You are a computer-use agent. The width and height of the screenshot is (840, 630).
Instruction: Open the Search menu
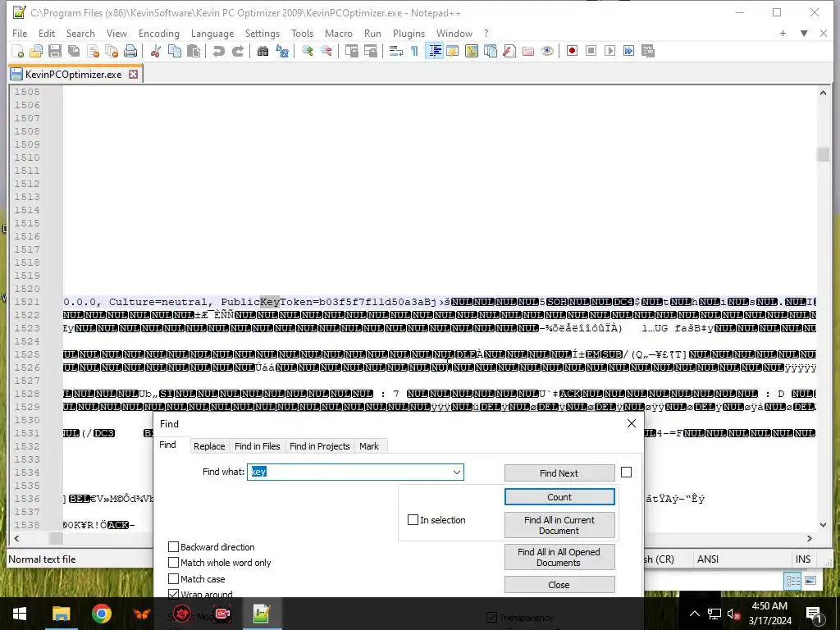[x=80, y=33]
